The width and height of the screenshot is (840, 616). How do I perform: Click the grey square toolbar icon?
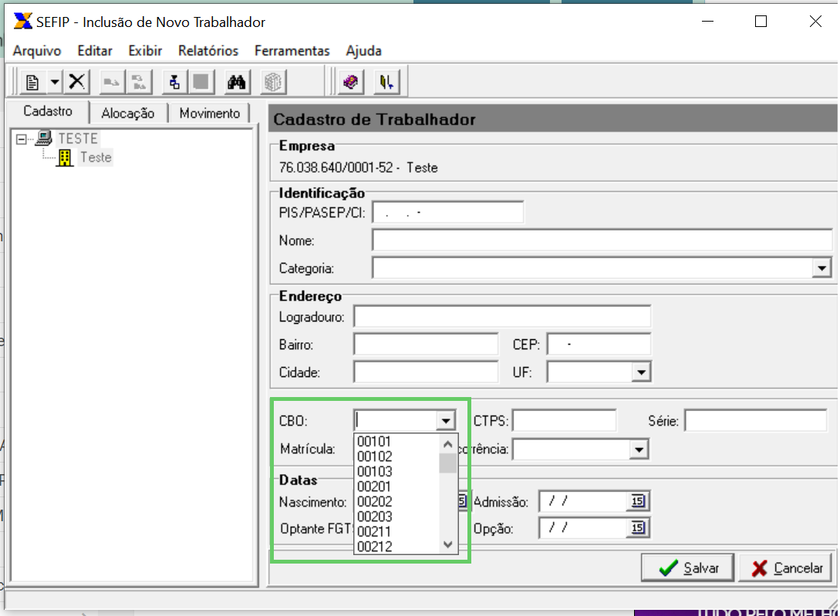pyautogui.click(x=201, y=82)
